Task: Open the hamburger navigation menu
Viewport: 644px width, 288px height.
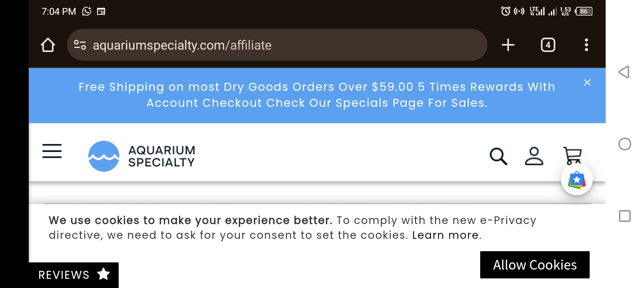Action: click(x=52, y=151)
